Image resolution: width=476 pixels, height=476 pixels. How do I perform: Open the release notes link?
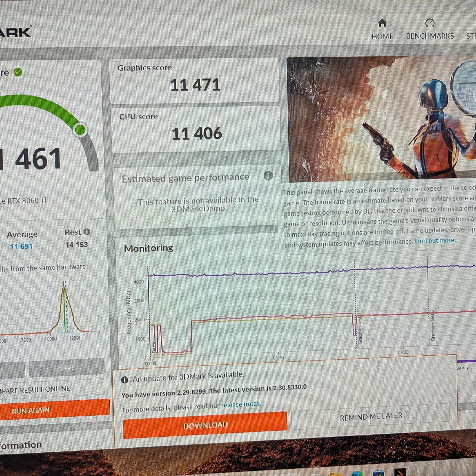tap(241, 404)
